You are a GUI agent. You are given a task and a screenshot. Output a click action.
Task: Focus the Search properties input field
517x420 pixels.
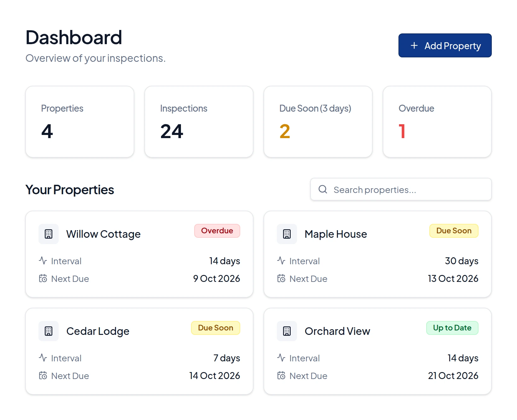pyautogui.click(x=401, y=189)
